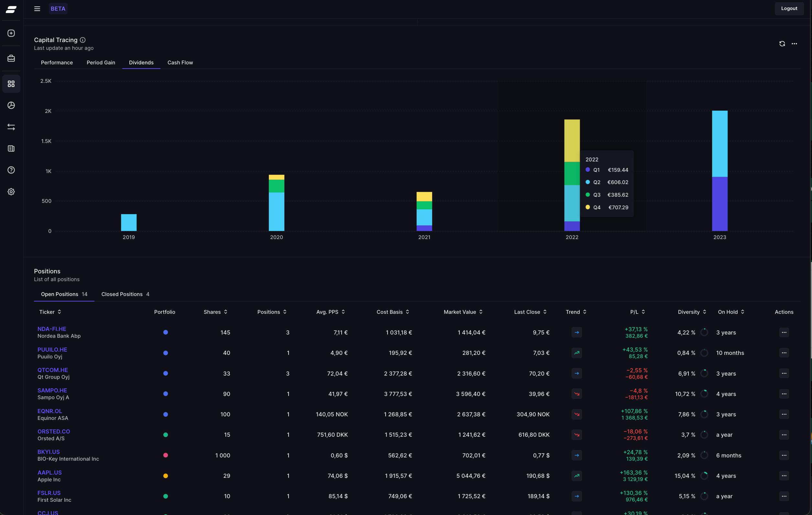The height and width of the screenshot is (515, 812).
Task: Click green portfolio dot for ORSTED.CO
Action: (166, 435)
